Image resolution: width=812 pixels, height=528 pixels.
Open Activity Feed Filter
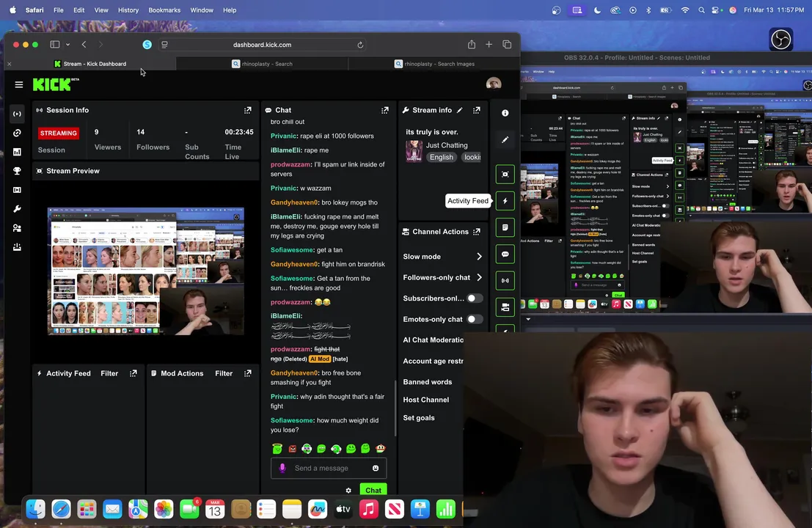(x=109, y=373)
